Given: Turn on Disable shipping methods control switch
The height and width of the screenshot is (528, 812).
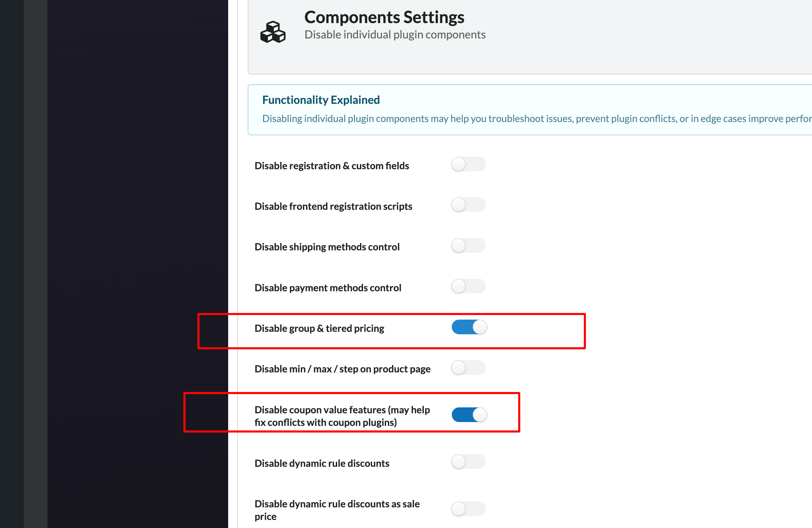Looking at the screenshot, I should click(x=468, y=245).
